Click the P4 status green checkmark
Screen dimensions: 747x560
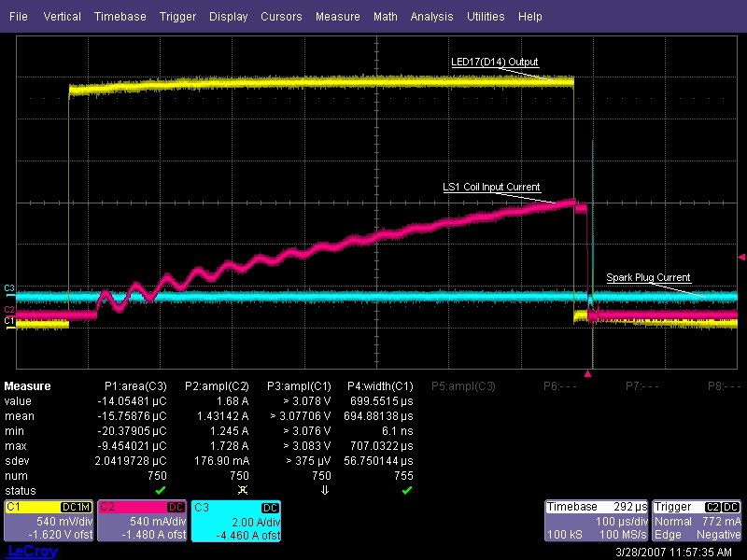(407, 490)
